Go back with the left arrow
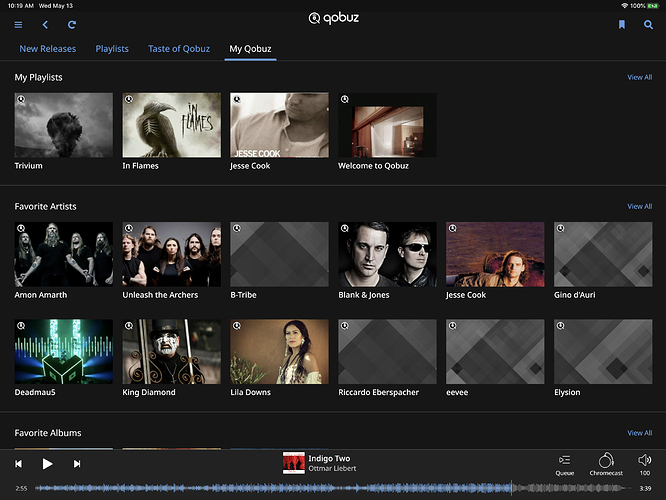The image size is (666, 500). click(x=45, y=25)
